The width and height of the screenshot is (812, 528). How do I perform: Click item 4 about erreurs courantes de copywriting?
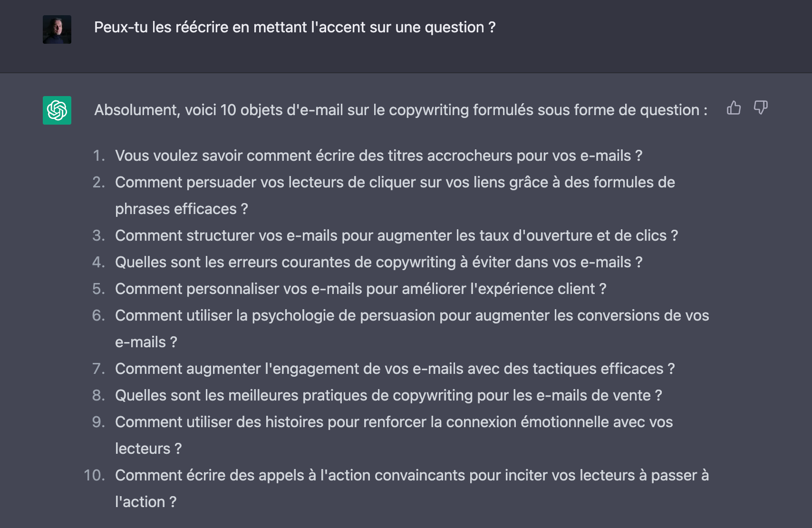[378, 262]
